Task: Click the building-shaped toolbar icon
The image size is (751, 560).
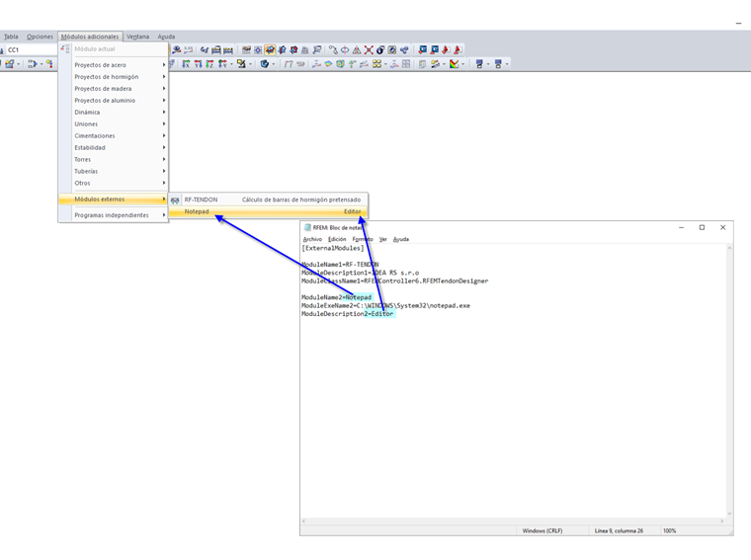Action: [305, 49]
